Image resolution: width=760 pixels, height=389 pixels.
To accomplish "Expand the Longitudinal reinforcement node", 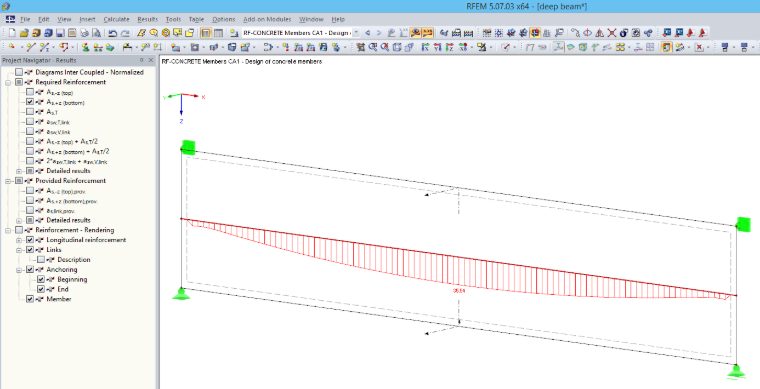I will click(19, 240).
